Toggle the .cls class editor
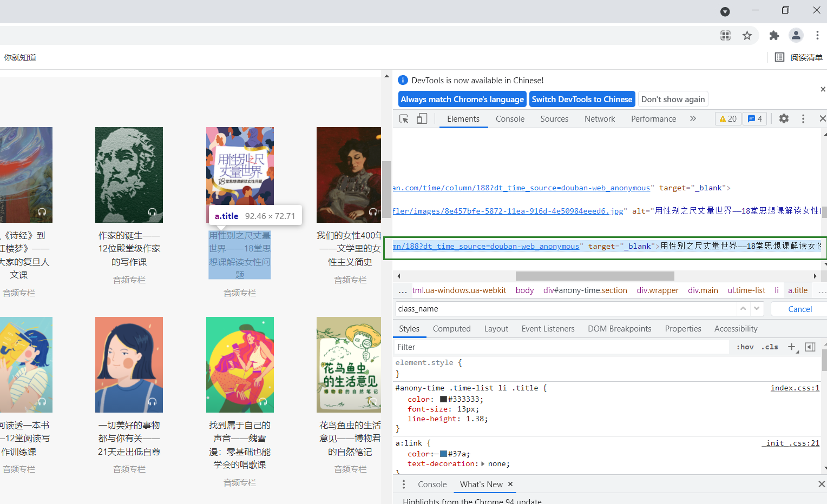 tap(770, 347)
